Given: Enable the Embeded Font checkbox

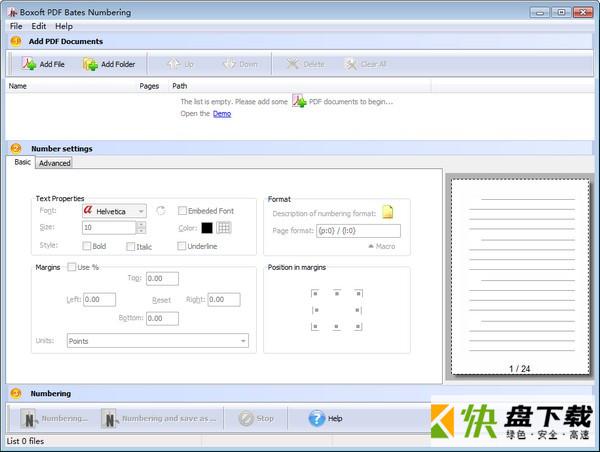Looking at the screenshot, I should pyautogui.click(x=182, y=211).
